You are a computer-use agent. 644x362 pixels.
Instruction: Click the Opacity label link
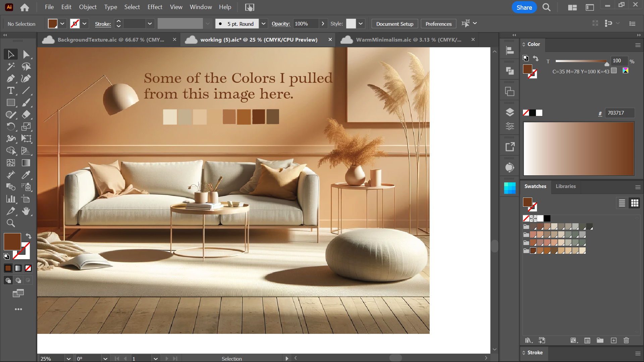(x=281, y=24)
